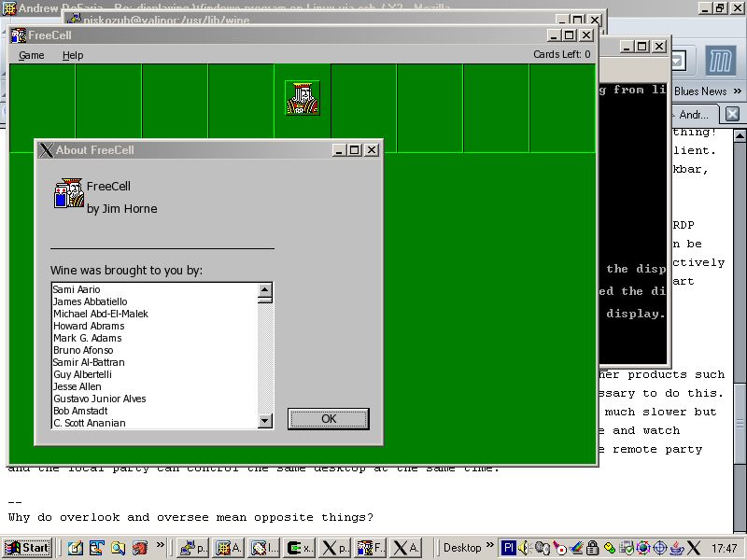Click the X system icon of About FreeCell titlebar

(46, 150)
